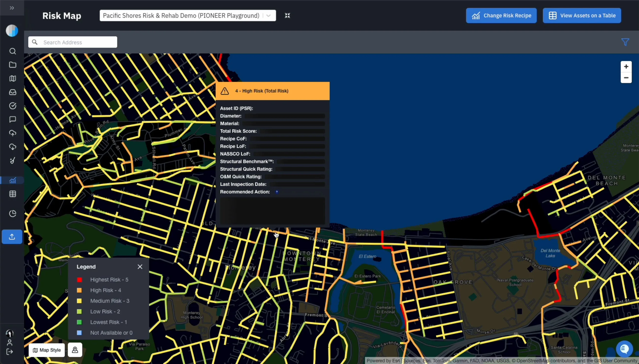
Task: Close the Legend panel
Action: point(140,267)
